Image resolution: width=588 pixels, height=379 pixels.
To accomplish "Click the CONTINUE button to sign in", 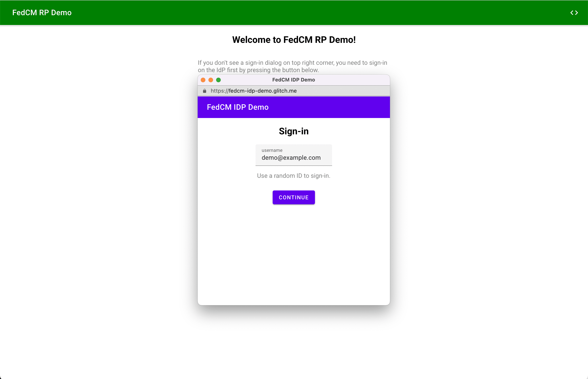I will coord(294,197).
